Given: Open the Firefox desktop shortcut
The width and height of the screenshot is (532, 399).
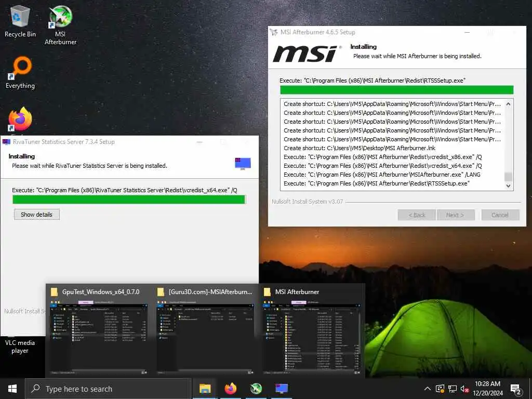Looking at the screenshot, I should point(20,119).
